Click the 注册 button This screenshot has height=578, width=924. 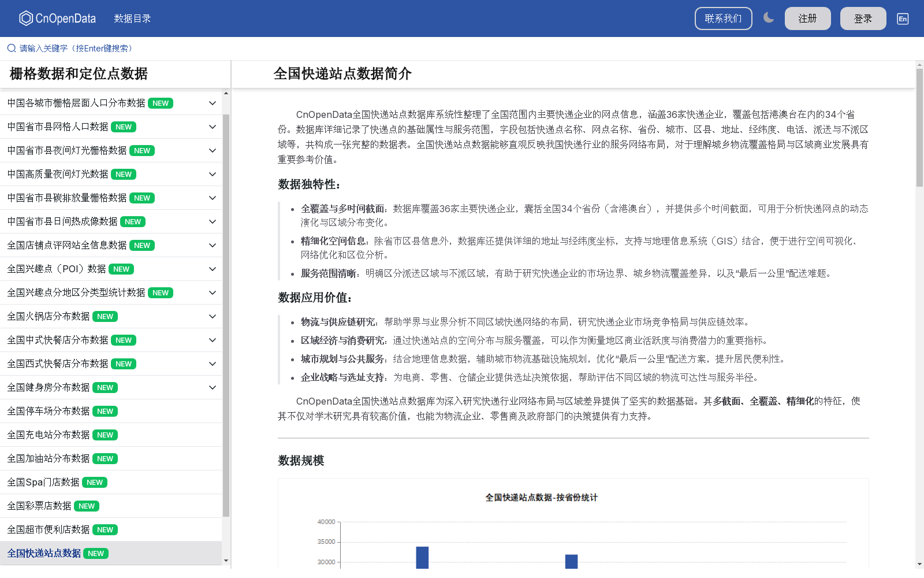point(807,18)
